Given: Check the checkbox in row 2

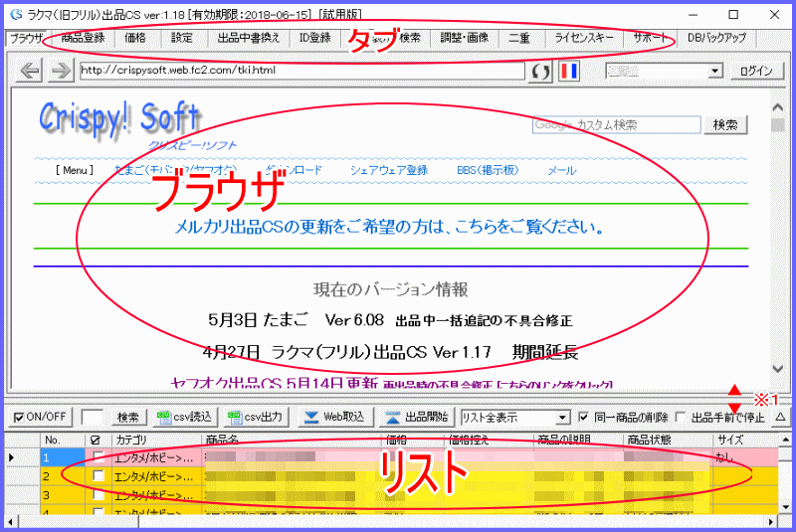Looking at the screenshot, I should pyautogui.click(x=99, y=475).
